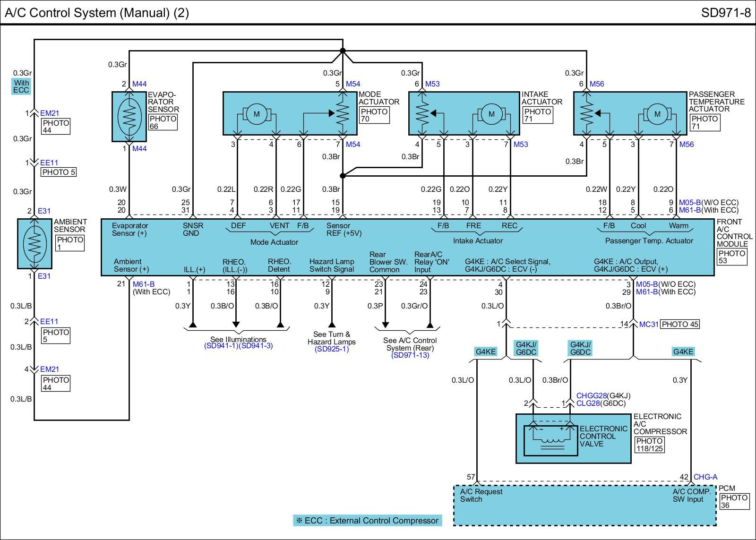Click the CHG-A connector label above PCM
The image size is (756, 540).
tap(705, 477)
